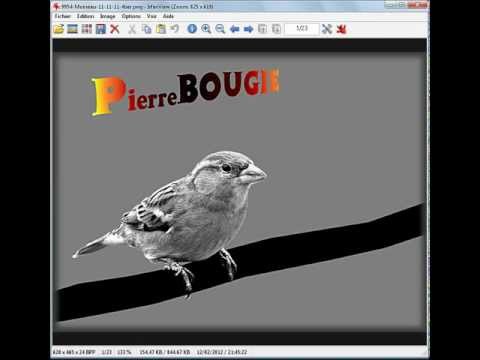Click the red IrfanView cat about icon
The height and width of the screenshot is (360, 480).
[341, 29]
